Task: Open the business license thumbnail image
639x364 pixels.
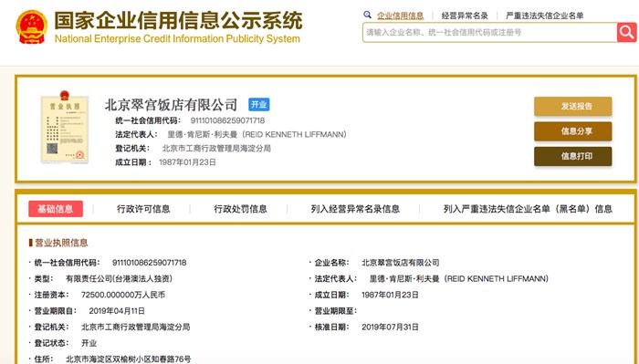Action: (x=65, y=127)
